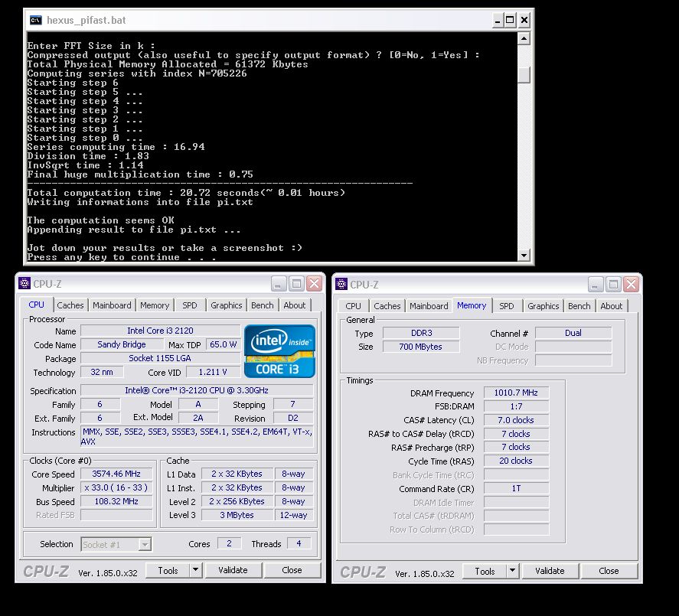Expand Tools dropdown arrow in left CPU-Z window

pyautogui.click(x=196, y=571)
